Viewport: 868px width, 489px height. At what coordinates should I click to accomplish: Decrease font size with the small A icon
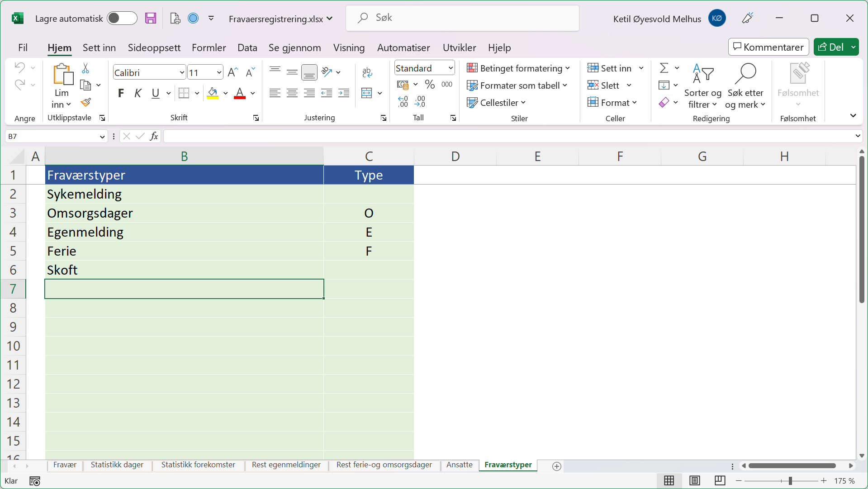(250, 72)
